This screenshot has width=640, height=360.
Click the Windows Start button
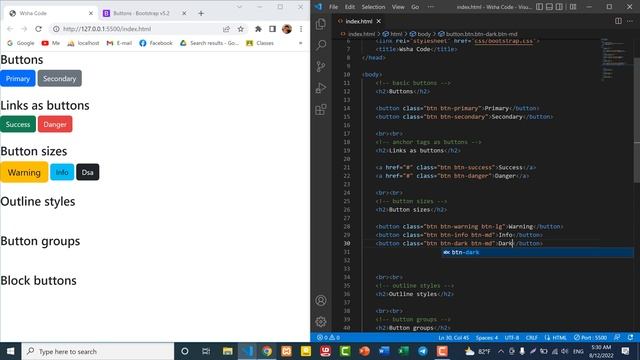click(x=11, y=351)
